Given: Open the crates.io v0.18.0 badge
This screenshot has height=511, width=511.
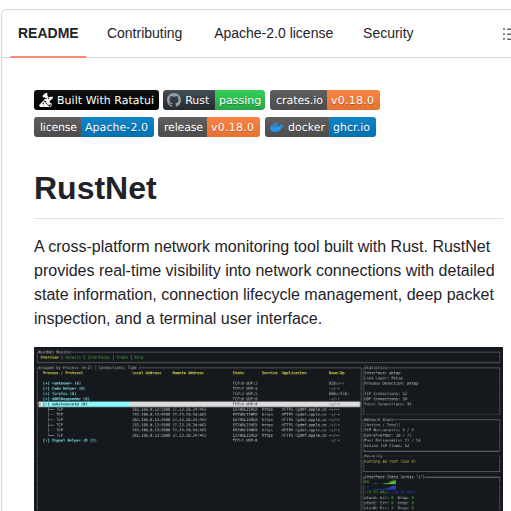Looking at the screenshot, I should [x=325, y=100].
